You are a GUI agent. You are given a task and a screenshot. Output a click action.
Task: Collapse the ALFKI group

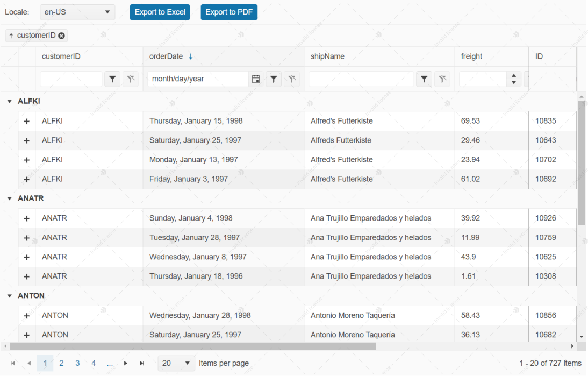pos(9,101)
